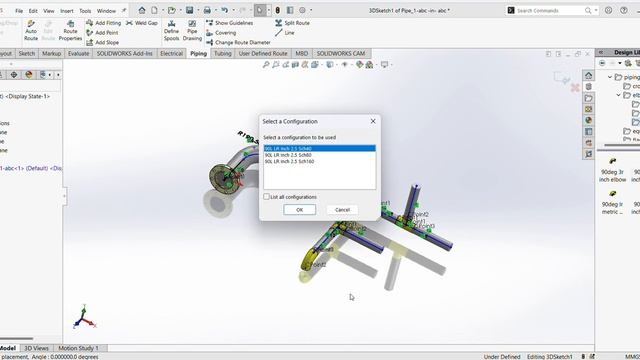Click the Split Route tool

click(x=292, y=23)
